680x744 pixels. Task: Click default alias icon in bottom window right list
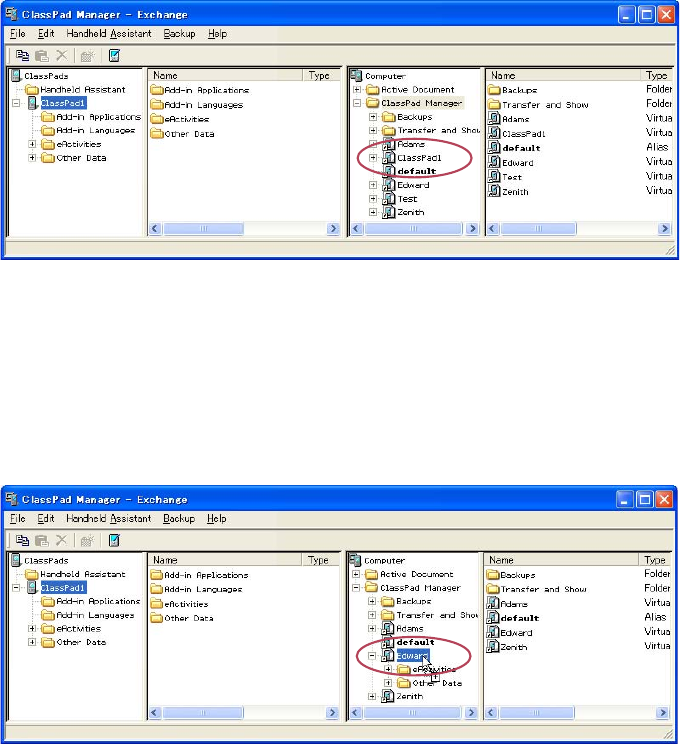493,618
